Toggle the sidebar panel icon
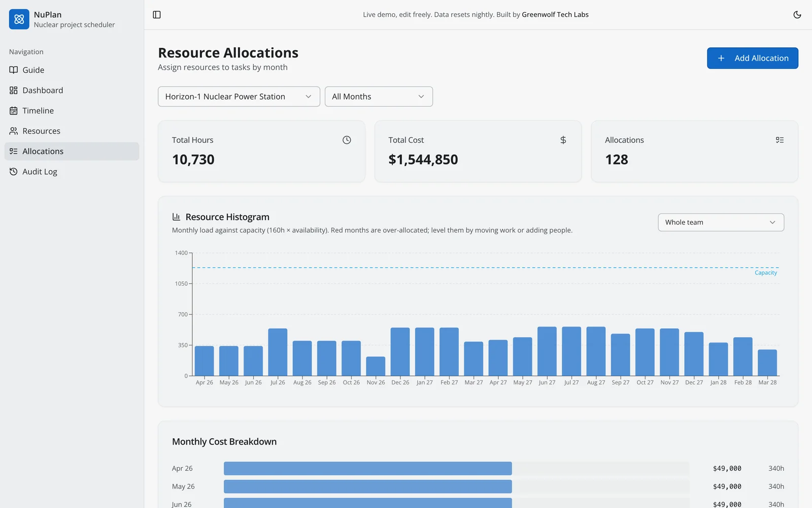 (x=157, y=15)
